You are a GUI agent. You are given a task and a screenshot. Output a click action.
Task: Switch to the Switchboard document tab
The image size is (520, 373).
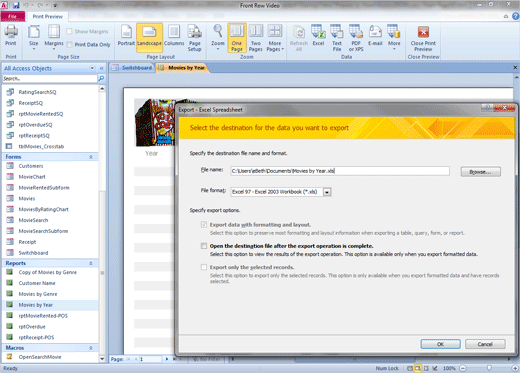coord(133,68)
